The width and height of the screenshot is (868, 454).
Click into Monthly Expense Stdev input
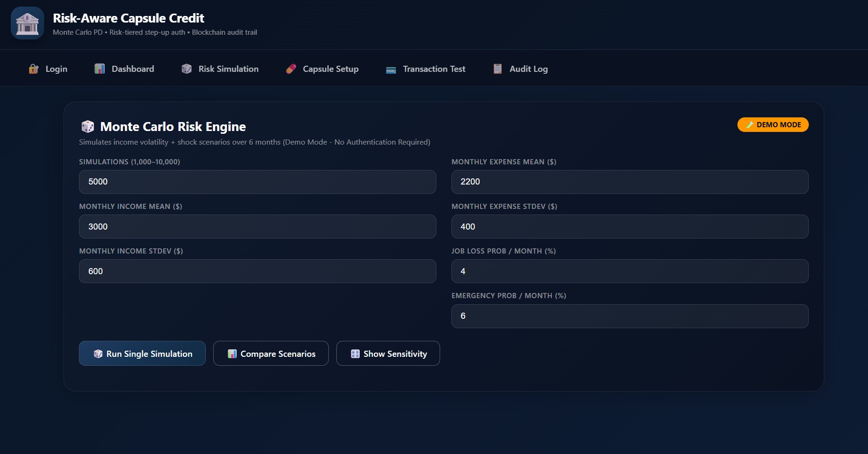point(629,227)
